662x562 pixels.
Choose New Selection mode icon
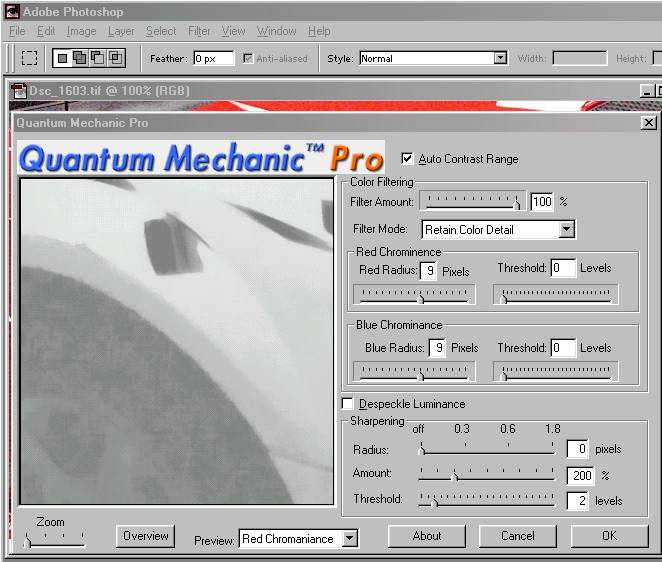click(62, 58)
